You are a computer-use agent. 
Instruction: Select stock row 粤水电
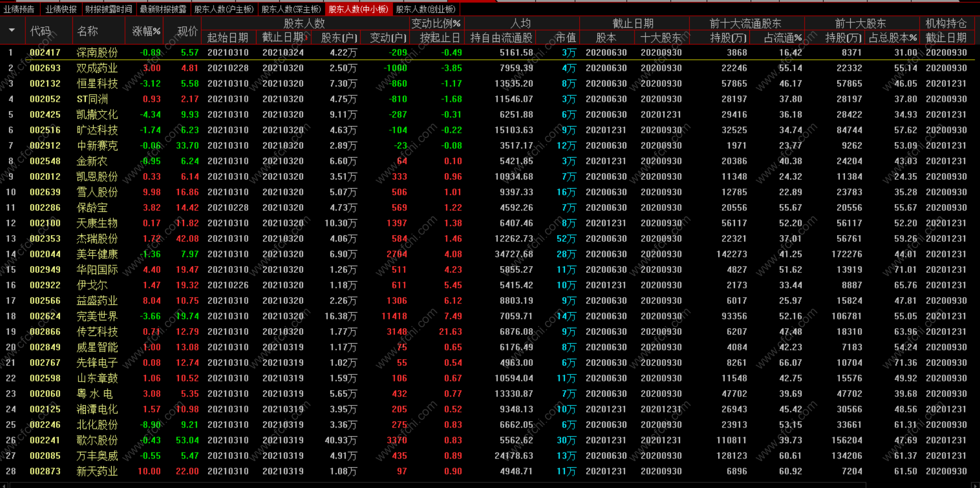click(x=487, y=394)
